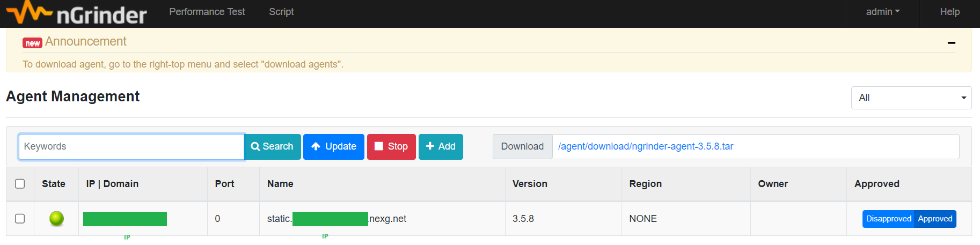Open the Help link in top bar
Screen dimensions: 980x245
coord(949,12)
